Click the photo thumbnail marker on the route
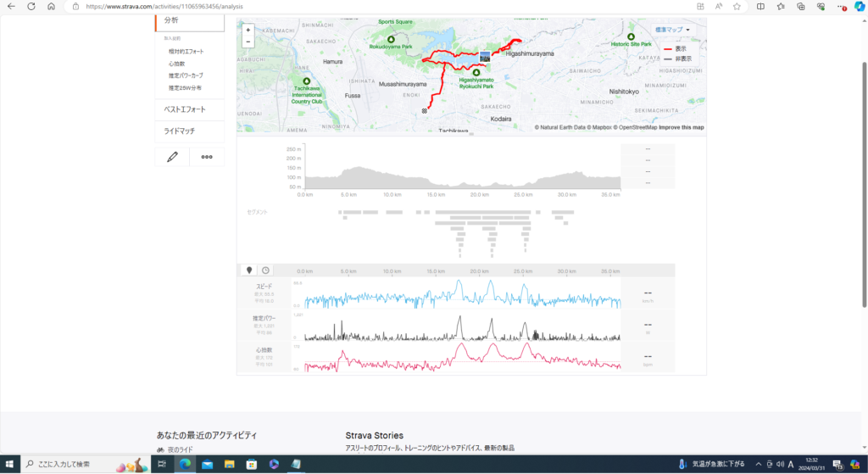The image size is (868, 474). click(x=485, y=56)
